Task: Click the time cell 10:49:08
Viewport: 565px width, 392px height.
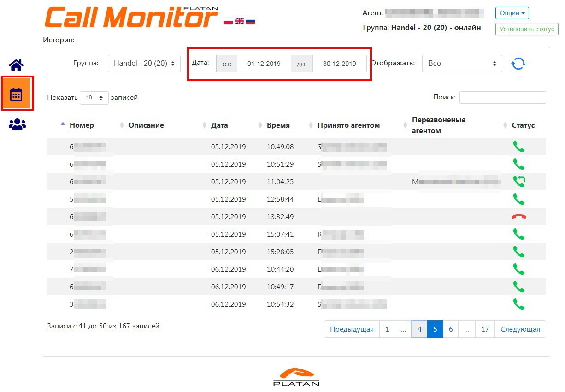Action: [x=280, y=147]
